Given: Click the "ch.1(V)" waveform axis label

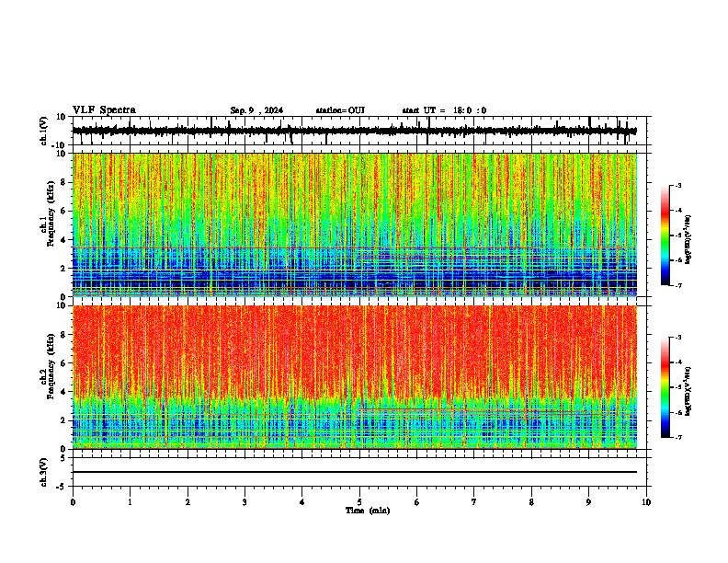Looking at the screenshot, I should 44,131.
